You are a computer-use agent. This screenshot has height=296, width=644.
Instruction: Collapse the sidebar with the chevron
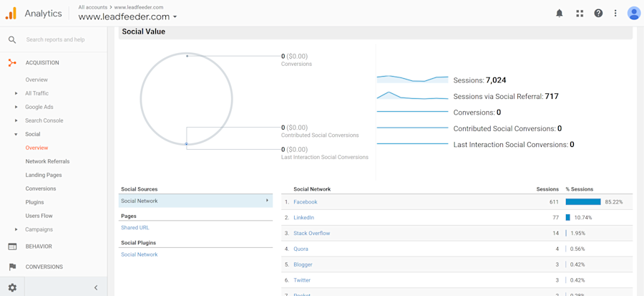click(96, 287)
